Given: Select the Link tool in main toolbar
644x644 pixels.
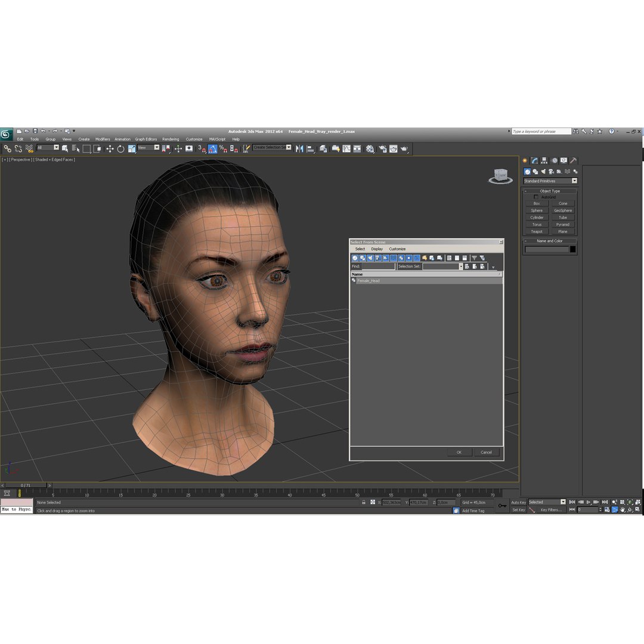Looking at the screenshot, I should point(7,148).
